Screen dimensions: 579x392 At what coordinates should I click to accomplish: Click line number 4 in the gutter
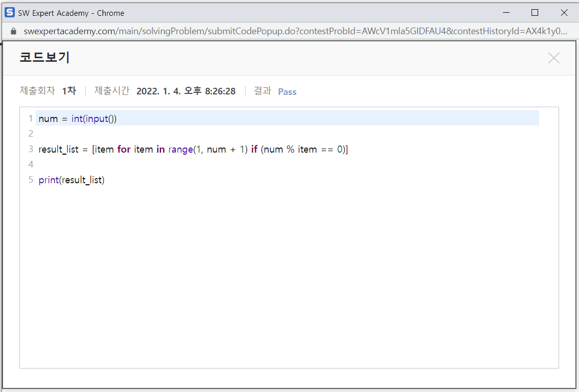31,164
